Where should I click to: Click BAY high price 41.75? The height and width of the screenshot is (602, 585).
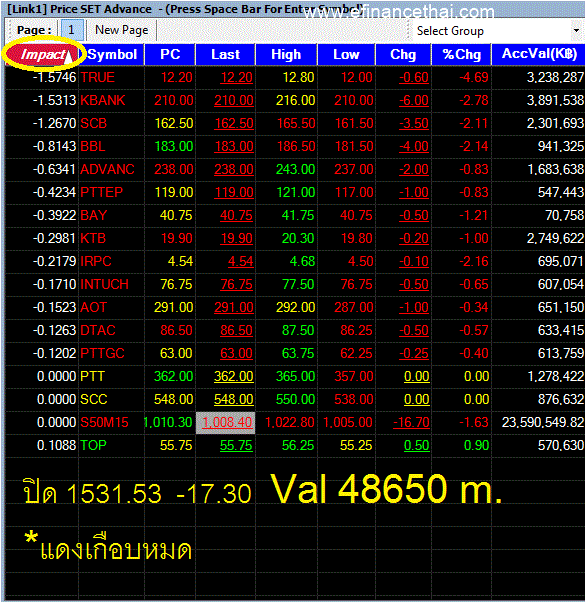tap(298, 215)
